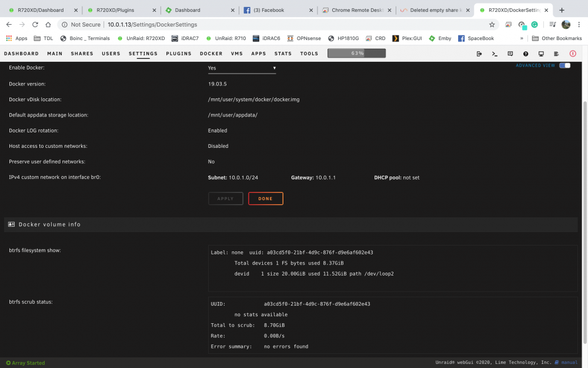This screenshot has height=368, width=588.
Task: Open the Shares menu
Action: [82, 54]
